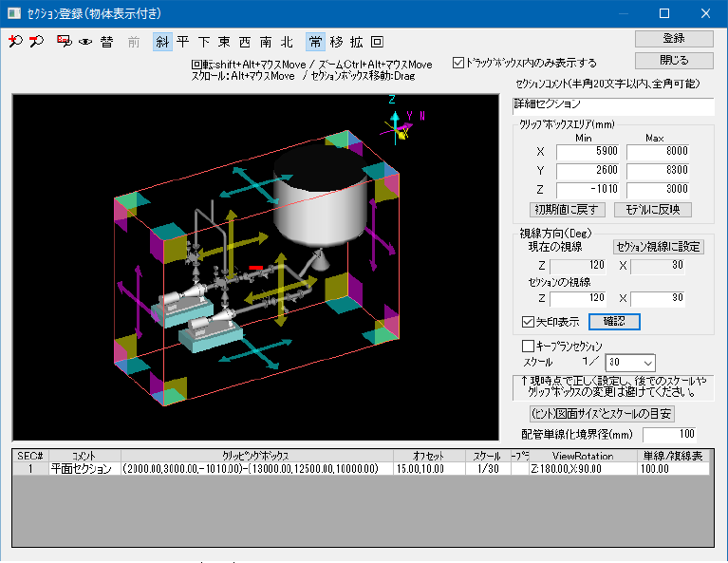Select the 西 west view button
This screenshot has height=563, width=728.
(x=245, y=42)
